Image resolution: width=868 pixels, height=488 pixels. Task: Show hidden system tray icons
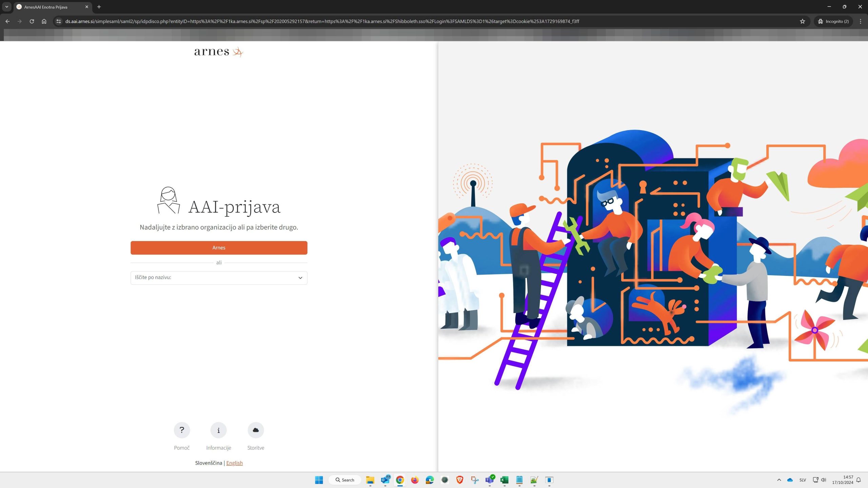click(779, 480)
